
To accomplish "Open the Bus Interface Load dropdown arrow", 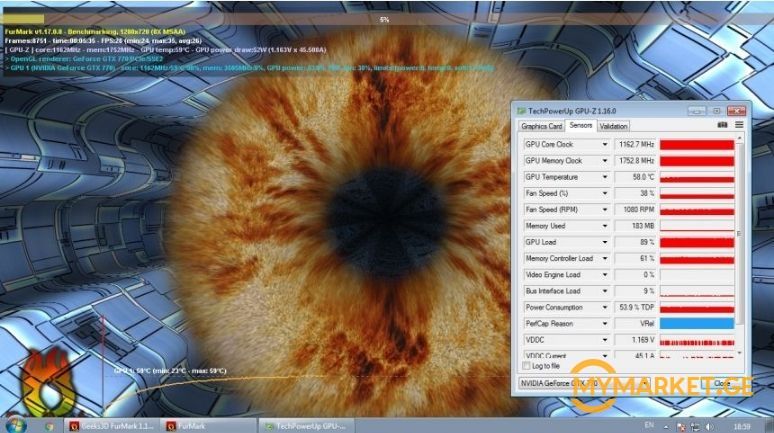I will (x=605, y=291).
